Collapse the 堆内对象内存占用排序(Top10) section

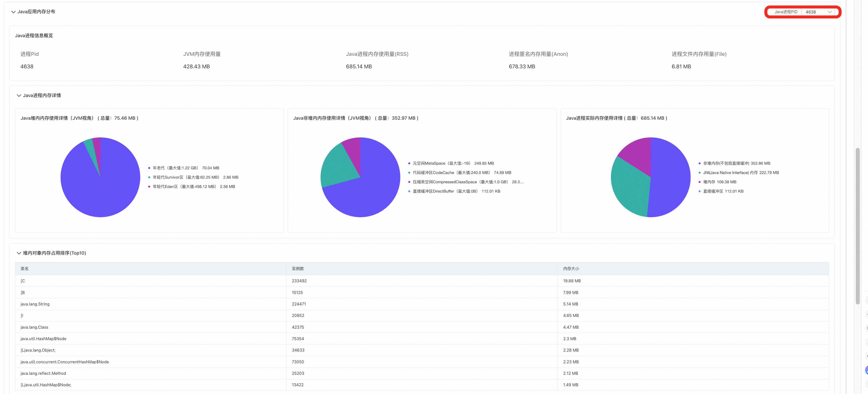point(19,253)
